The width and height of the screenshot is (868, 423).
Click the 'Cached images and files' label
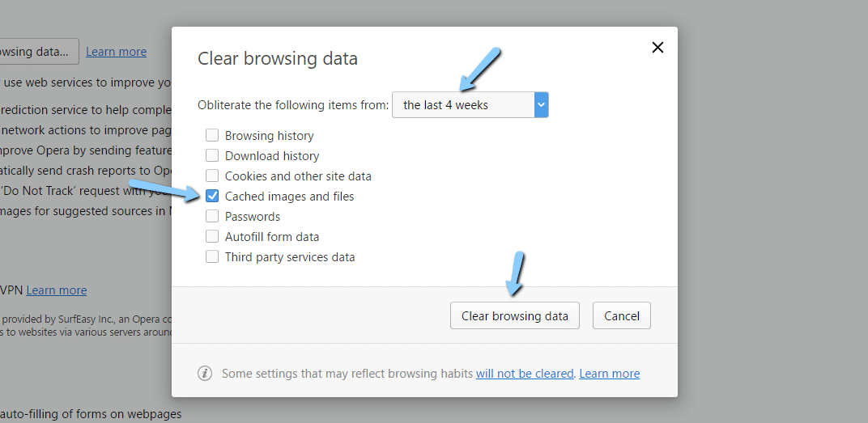[289, 197]
